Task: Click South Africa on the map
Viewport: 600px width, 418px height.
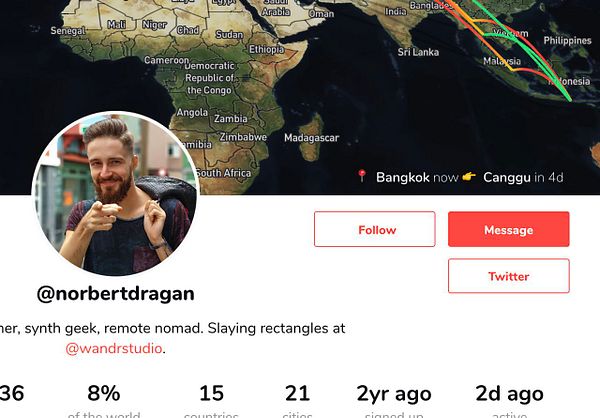Action: [x=224, y=173]
